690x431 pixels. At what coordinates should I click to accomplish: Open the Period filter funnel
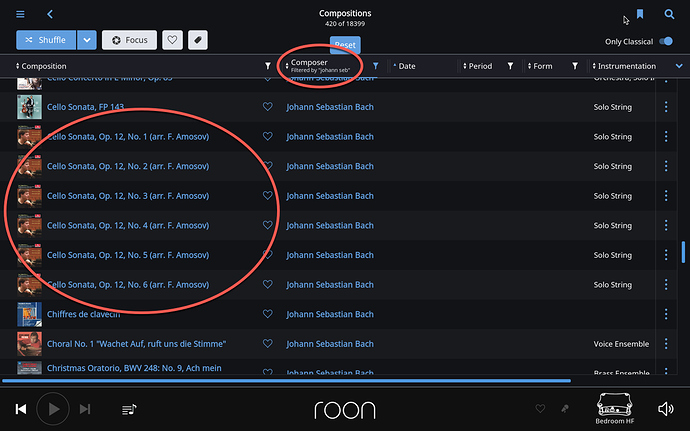pos(510,66)
